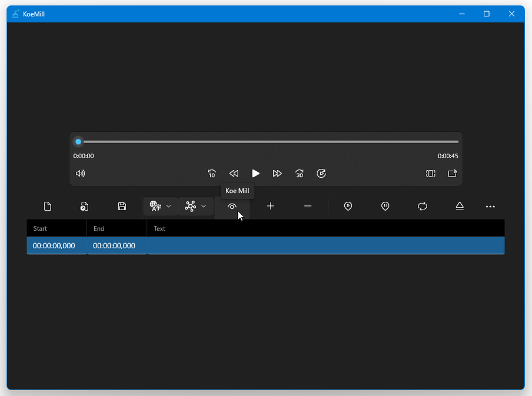Toggle the repeat loop button
This screenshot has width=532, height=396.
tap(423, 207)
